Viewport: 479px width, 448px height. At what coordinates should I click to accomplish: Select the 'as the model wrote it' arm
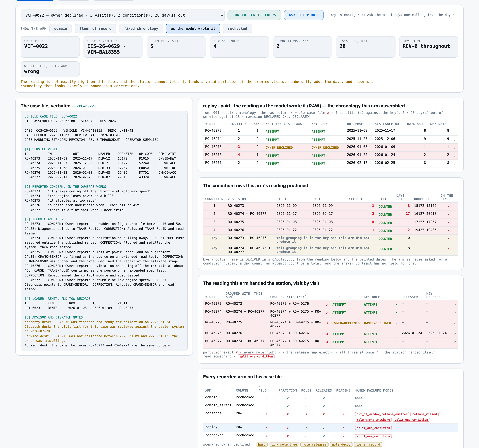pyautogui.click(x=193, y=28)
